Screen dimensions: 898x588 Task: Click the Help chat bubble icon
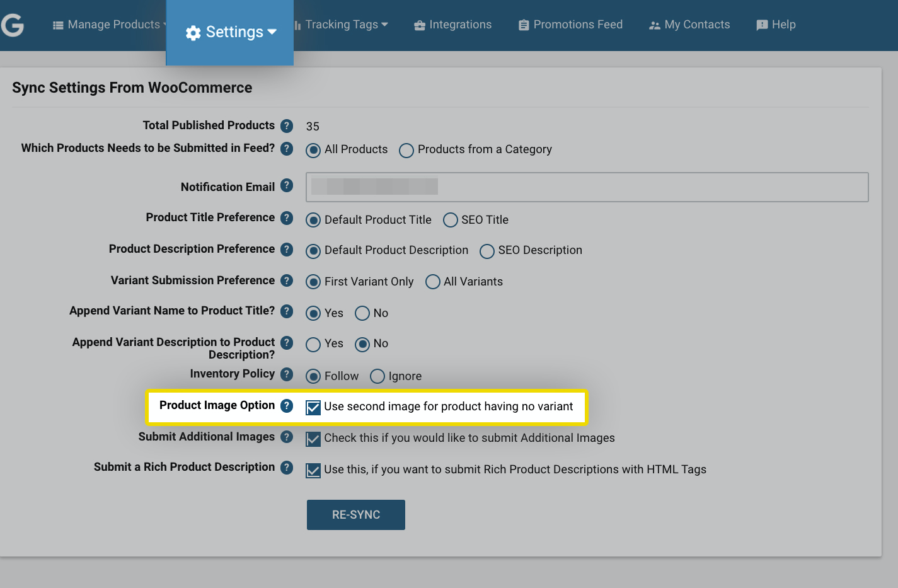pyautogui.click(x=762, y=25)
